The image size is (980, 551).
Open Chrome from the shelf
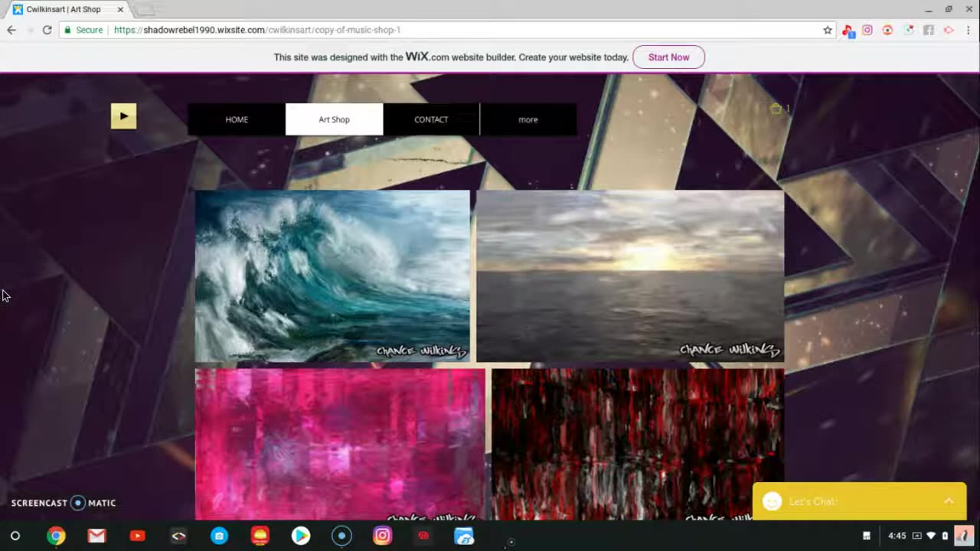tap(56, 536)
